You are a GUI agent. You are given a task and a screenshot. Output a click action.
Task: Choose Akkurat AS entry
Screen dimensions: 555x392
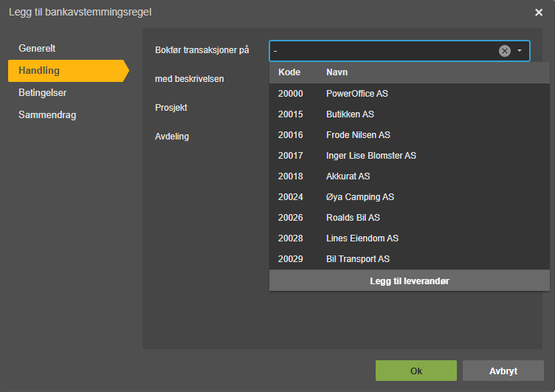click(x=410, y=176)
